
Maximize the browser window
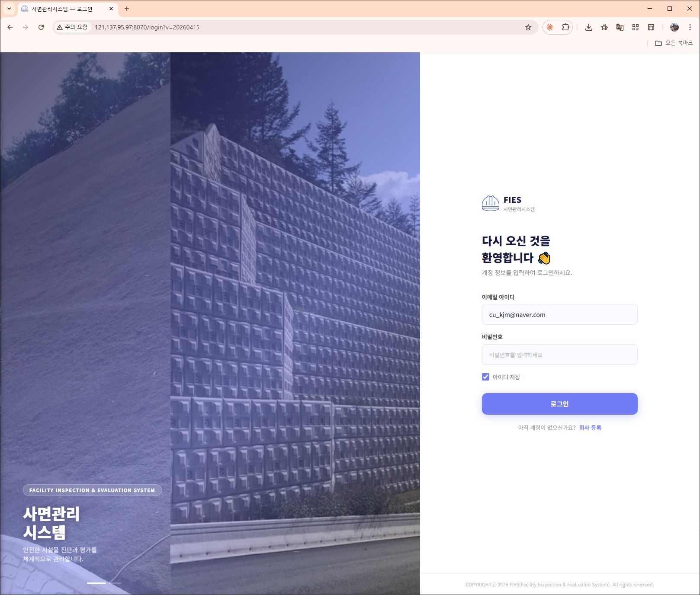pyautogui.click(x=670, y=9)
